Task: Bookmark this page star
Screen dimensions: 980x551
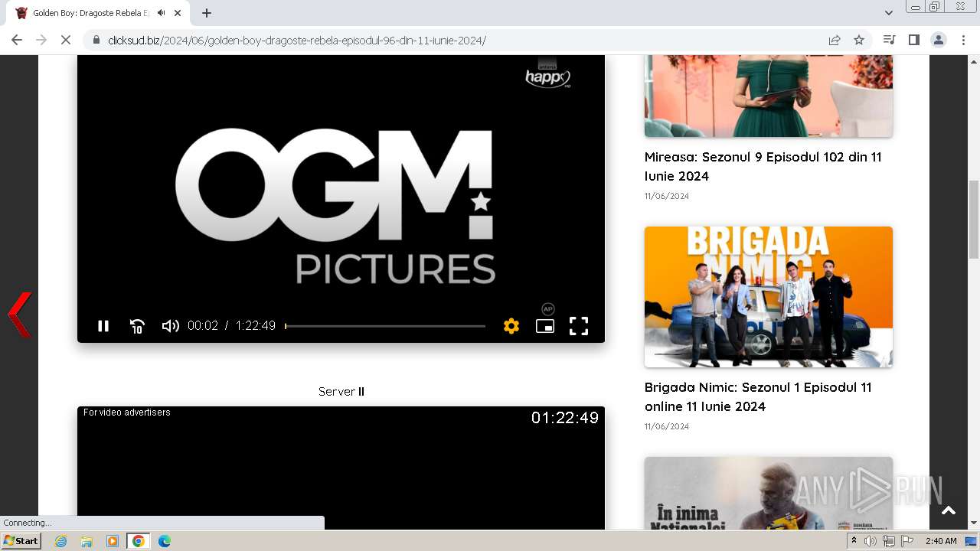Action: pos(859,41)
